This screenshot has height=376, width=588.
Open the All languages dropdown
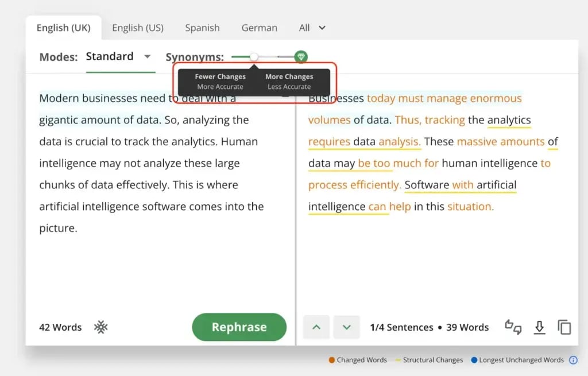pos(312,28)
